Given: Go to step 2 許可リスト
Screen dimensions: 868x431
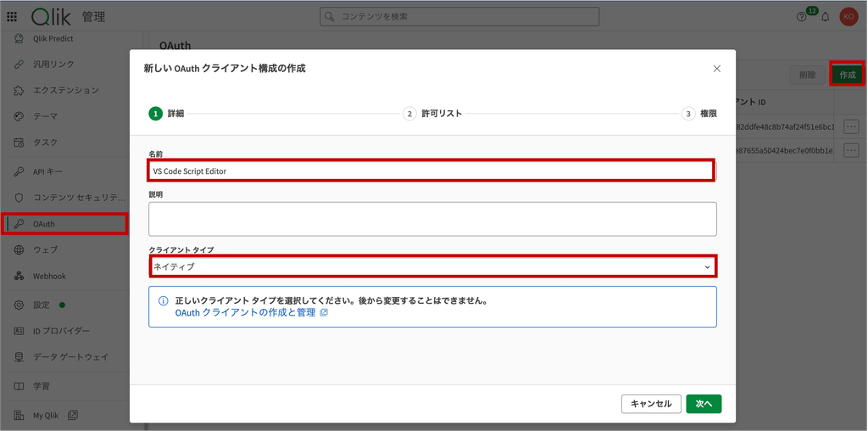Looking at the screenshot, I should pyautogui.click(x=432, y=115).
